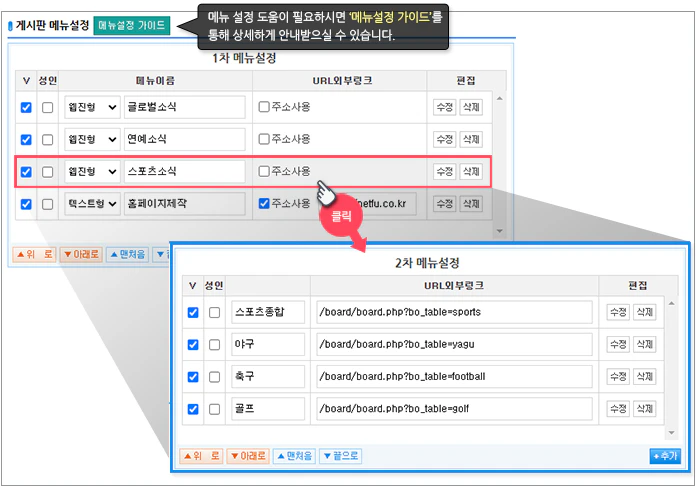This screenshot has height=486, width=696.
Task: Uncheck V checkbox for 연예소식 row
Action: point(26,140)
